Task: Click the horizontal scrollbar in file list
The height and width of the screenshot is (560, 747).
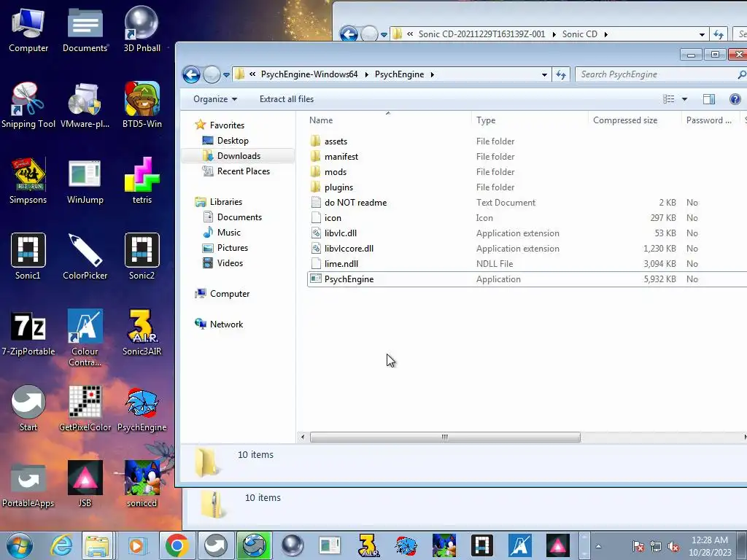Action: coord(444,437)
